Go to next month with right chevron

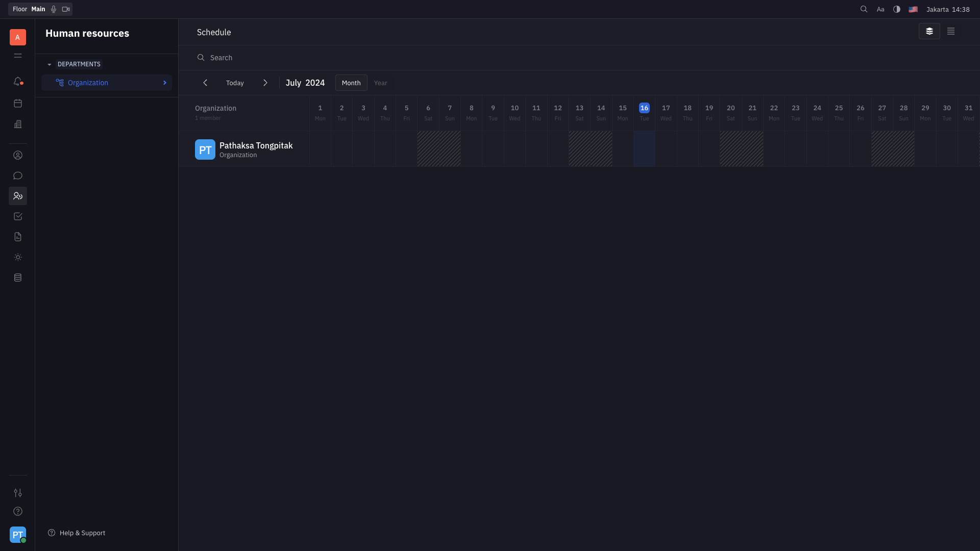coord(265,83)
